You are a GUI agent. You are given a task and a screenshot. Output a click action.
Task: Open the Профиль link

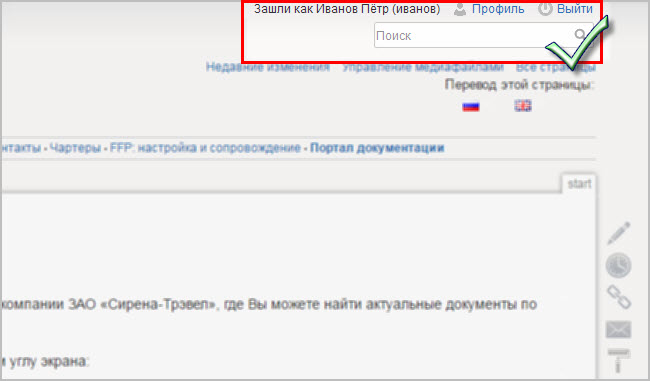coord(498,9)
